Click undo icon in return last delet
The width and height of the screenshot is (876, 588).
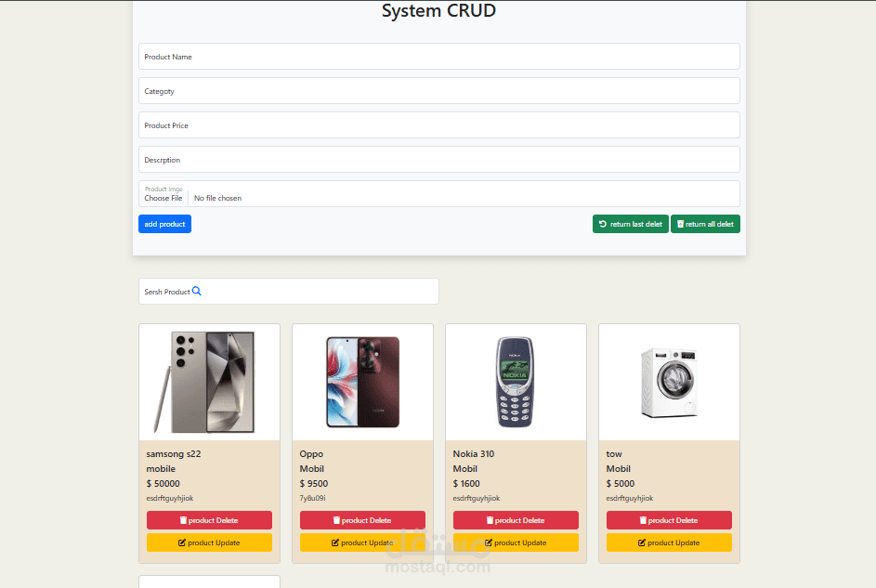[x=602, y=224]
